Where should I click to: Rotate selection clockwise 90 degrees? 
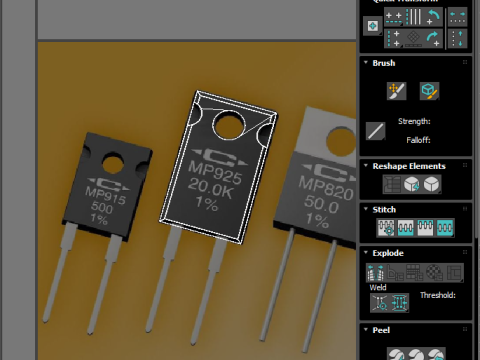[433, 39]
